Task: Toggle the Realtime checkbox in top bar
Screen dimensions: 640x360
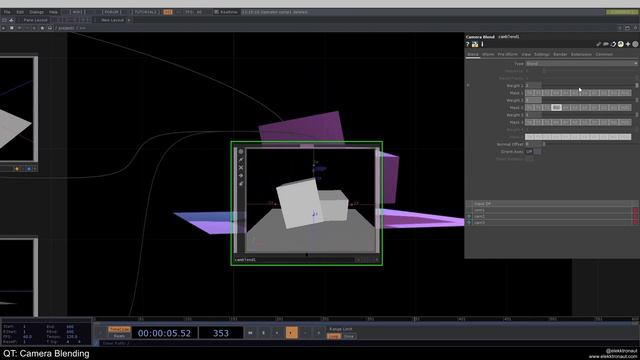Action: click(216, 12)
